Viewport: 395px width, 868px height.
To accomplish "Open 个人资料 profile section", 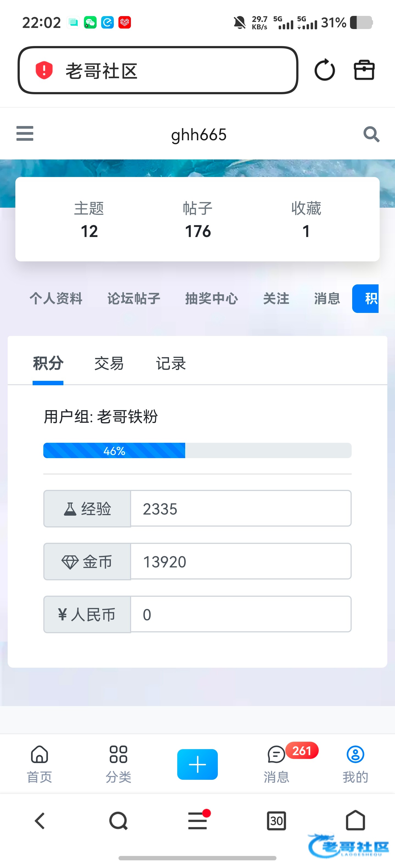I will [56, 299].
